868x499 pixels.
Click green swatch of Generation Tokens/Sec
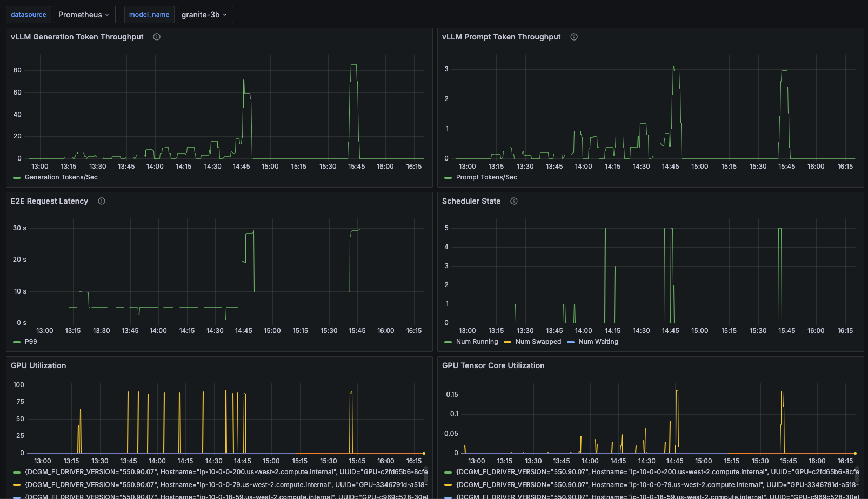tap(17, 178)
